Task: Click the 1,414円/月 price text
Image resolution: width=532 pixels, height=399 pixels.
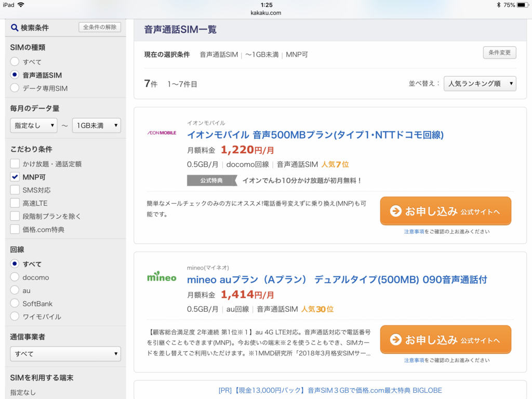Action: [247, 295]
